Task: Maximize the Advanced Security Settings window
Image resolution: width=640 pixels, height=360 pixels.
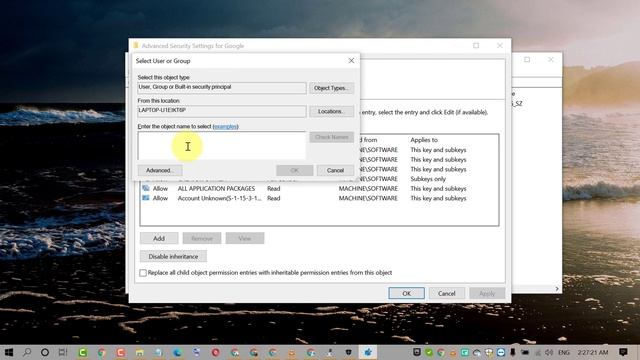Action: [x=476, y=46]
